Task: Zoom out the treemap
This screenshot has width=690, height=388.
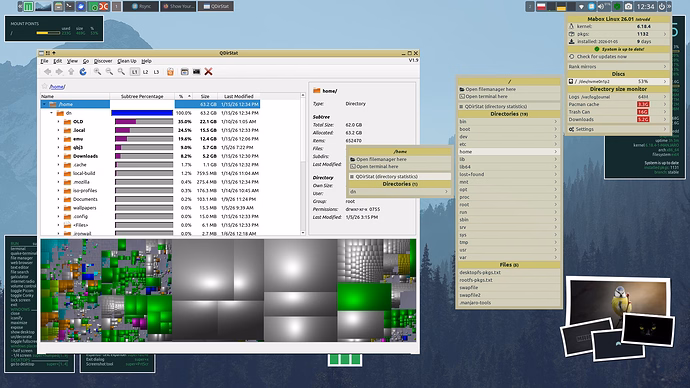Action: point(109,72)
